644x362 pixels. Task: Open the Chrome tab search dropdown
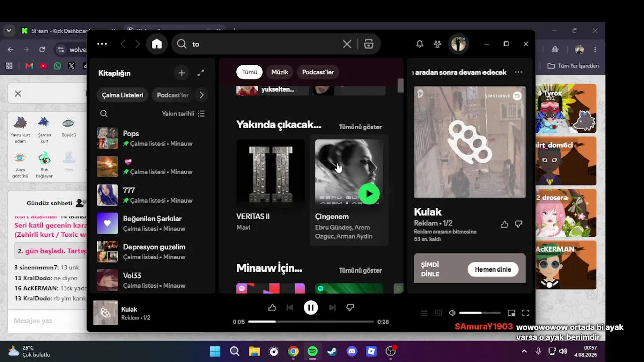[x=9, y=31]
